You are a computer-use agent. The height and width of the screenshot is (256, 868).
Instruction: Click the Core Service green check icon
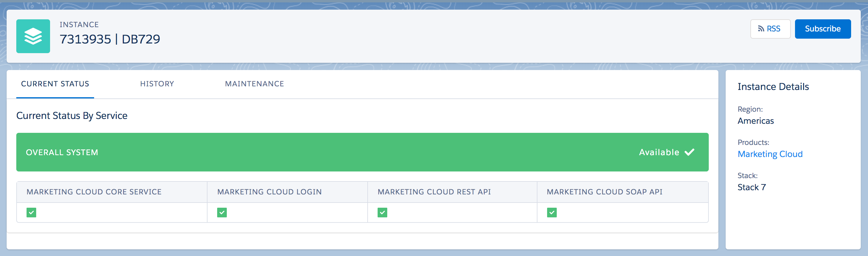[31, 213]
